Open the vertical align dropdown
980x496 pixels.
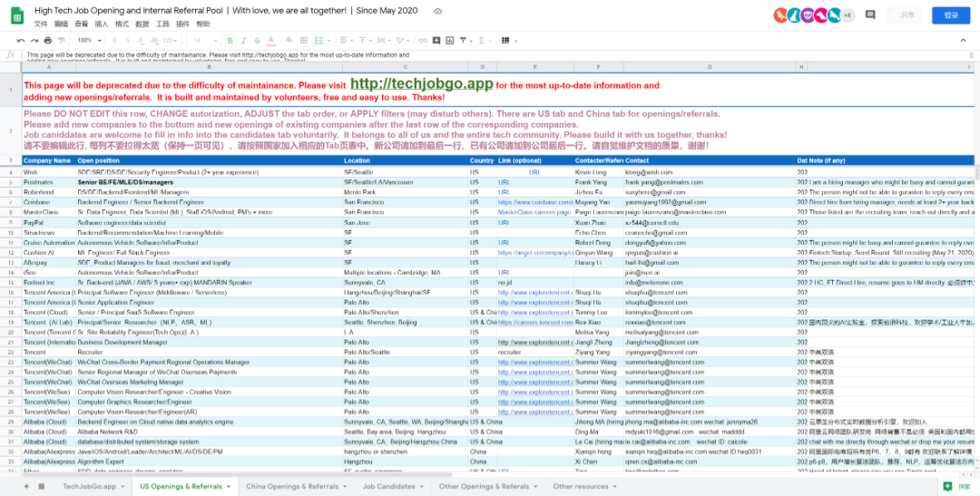click(x=365, y=41)
